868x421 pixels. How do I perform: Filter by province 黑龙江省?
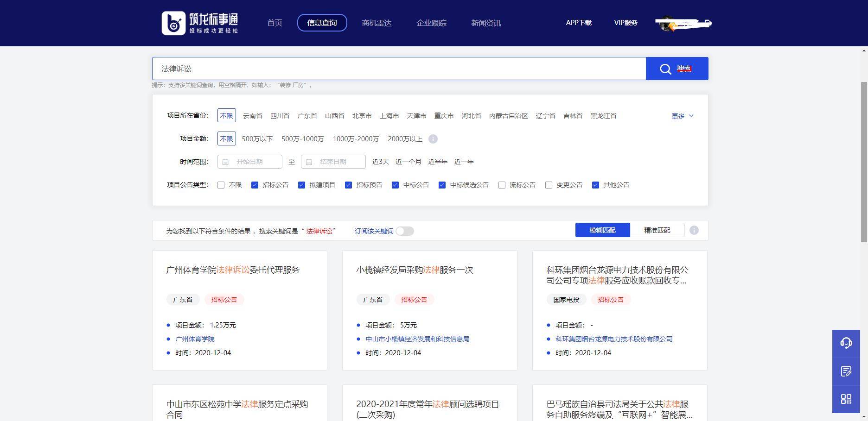[x=603, y=116]
